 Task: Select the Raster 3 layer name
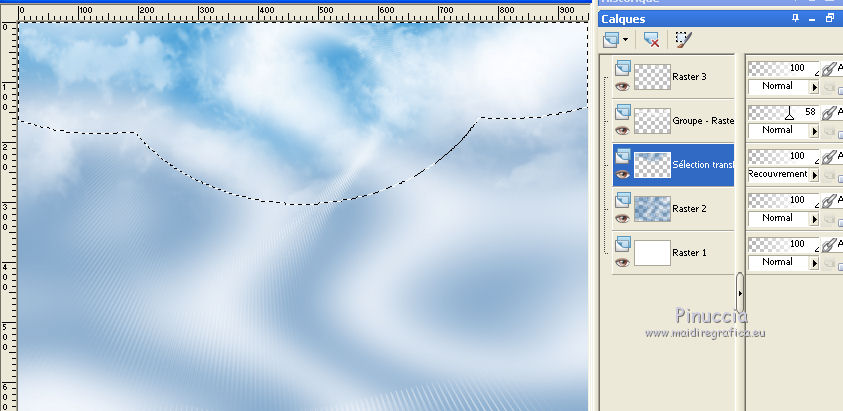(689, 77)
